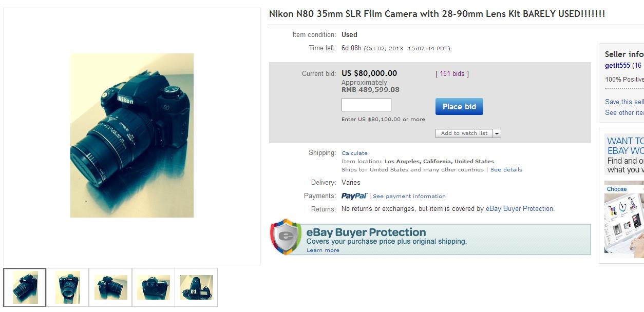This screenshot has height=312, width=644.
Task: Display the fifth camera thumbnail photo
Action: click(x=196, y=287)
